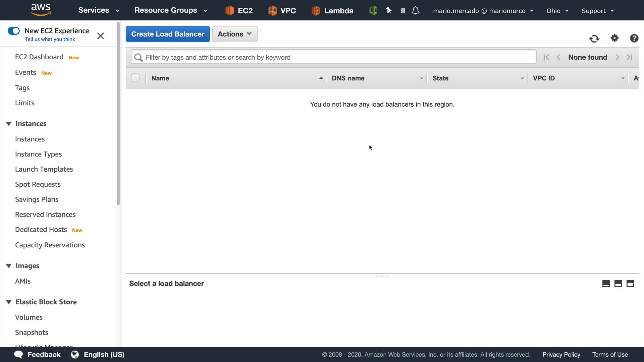Open the Actions dropdown

(235, 34)
